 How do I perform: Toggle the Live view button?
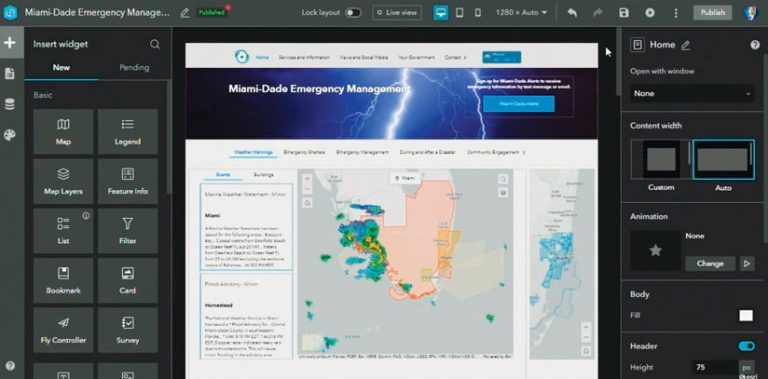point(397,13)
